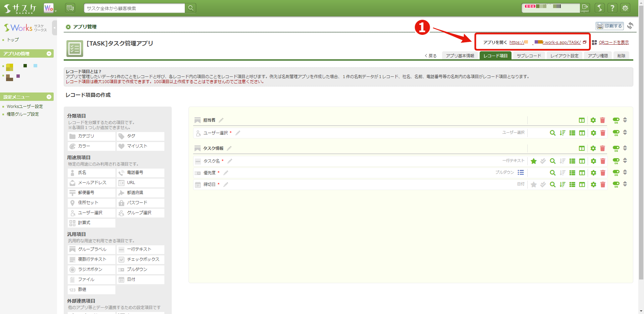Open the gear settings for 締切日 field
644x314 pixels.
(x=593, y=185)
